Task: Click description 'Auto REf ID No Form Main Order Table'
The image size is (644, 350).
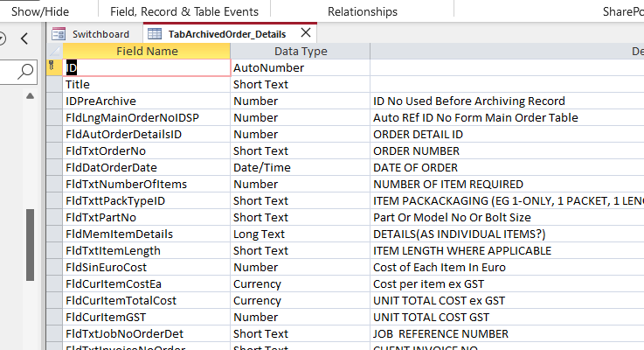Action: [x=475, y=117]
